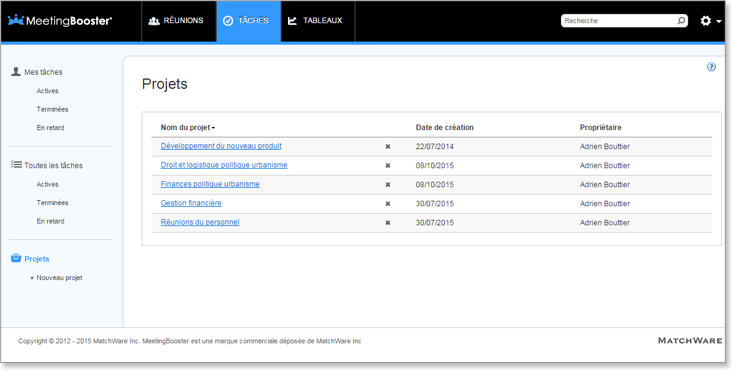The width and height of the screenshot is (739, 377).
Task: Click the copyright footer text
Action: 189,341
